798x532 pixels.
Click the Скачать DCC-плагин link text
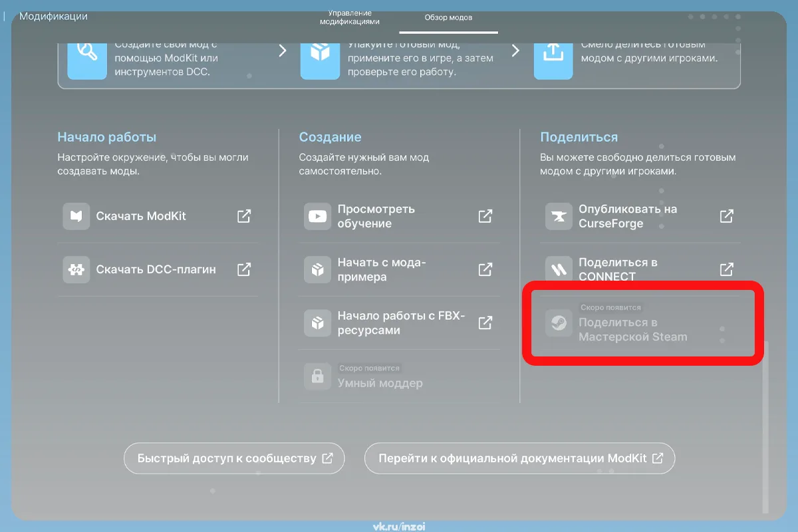156,269
